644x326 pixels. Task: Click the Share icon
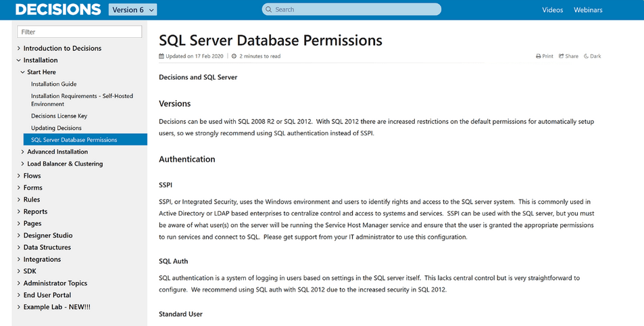click(561, 56)
